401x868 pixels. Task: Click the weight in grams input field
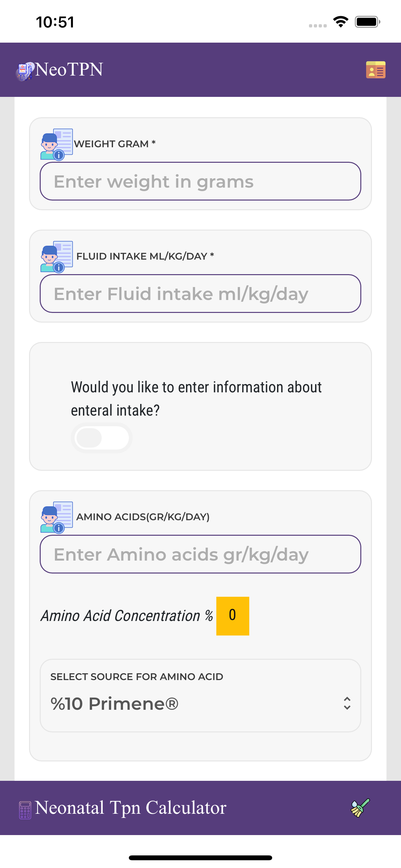[200, 181]
